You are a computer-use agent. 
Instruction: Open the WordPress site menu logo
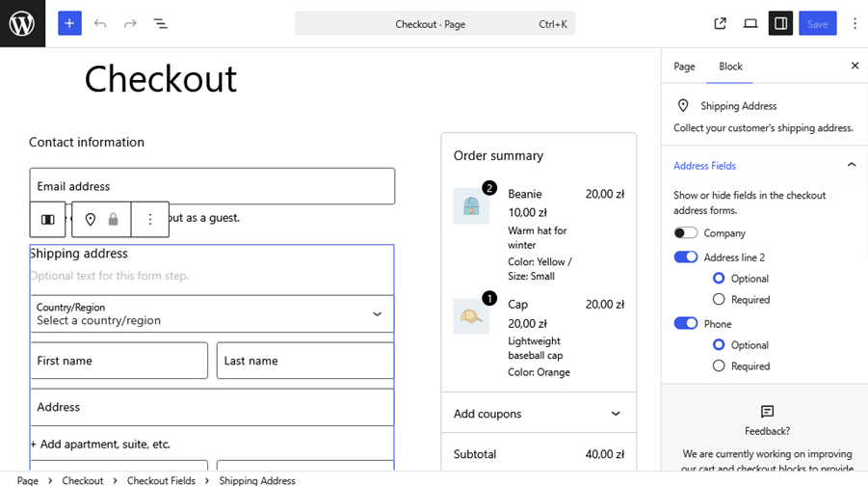pyautogui.click(x=22, y=23)
